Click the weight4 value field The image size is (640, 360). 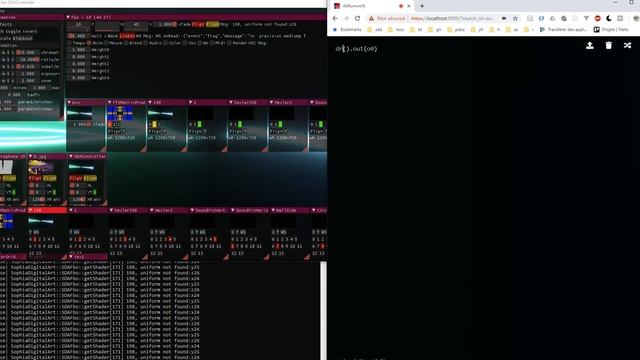click(x=78, y=78)
